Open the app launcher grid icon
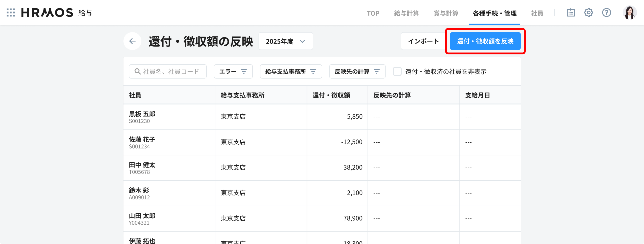This screenshot has width=644, height=244. tap(11, 12)
